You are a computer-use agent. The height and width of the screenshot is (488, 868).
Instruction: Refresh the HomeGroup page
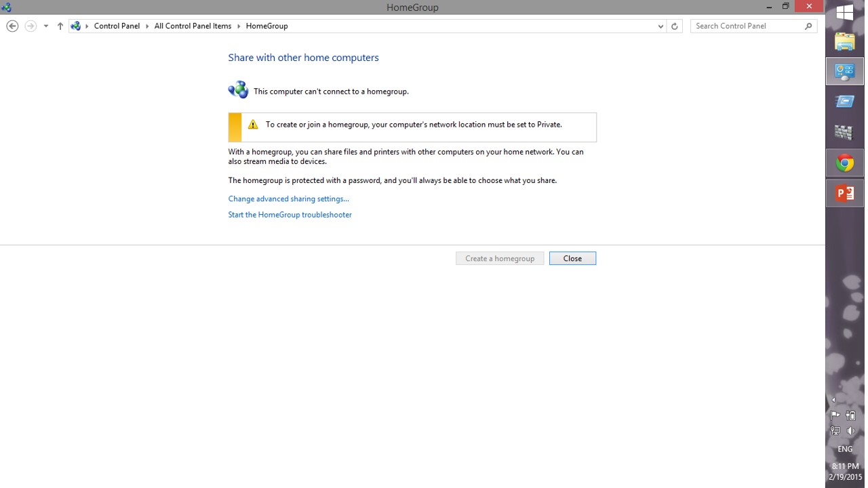(674, 26)
